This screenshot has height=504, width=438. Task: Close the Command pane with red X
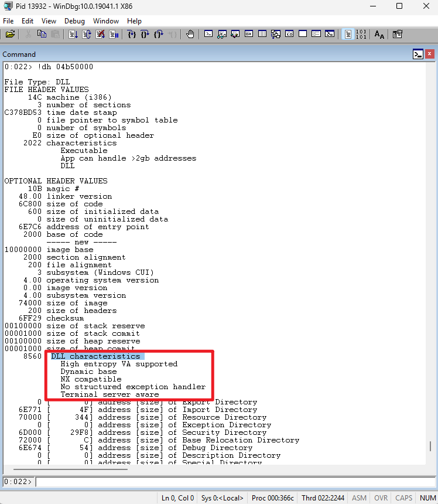click(x=429, y=55)
